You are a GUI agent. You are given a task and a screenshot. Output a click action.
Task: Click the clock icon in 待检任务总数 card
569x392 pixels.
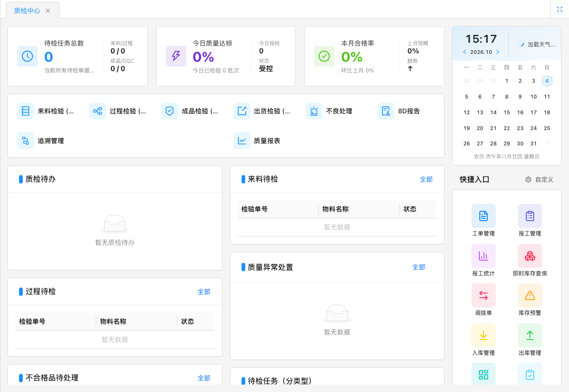coord(27,56)
